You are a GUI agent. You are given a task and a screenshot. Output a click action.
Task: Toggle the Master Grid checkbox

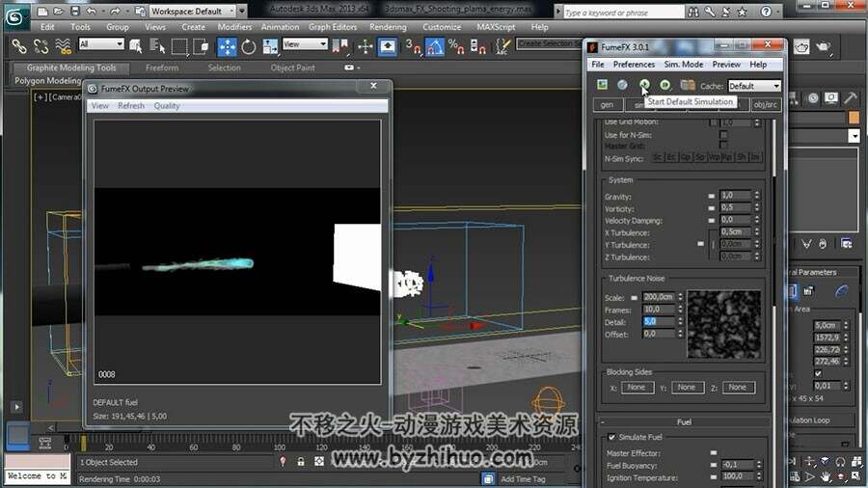point(723,145)
